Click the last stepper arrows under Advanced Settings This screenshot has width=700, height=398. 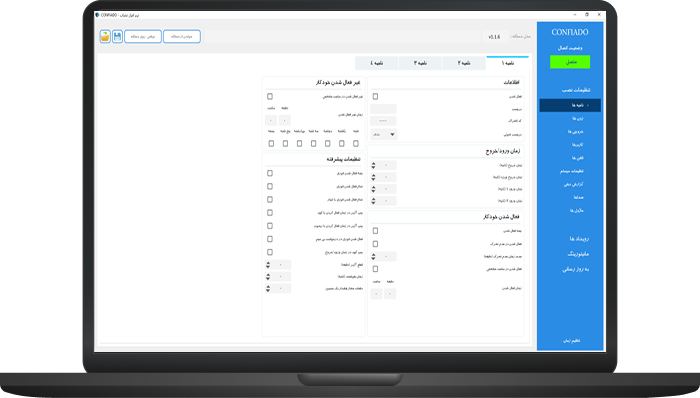coord(268,289)
